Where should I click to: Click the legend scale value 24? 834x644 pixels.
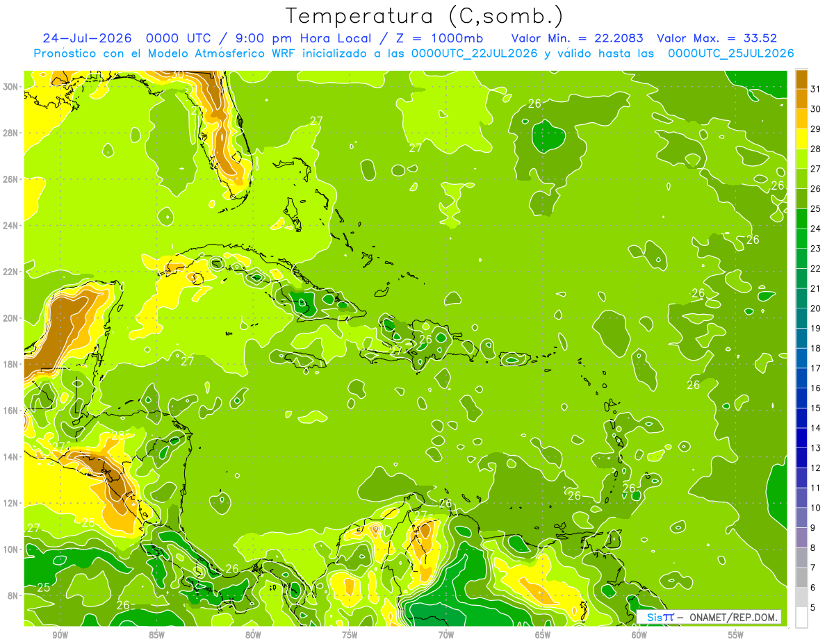816,228
